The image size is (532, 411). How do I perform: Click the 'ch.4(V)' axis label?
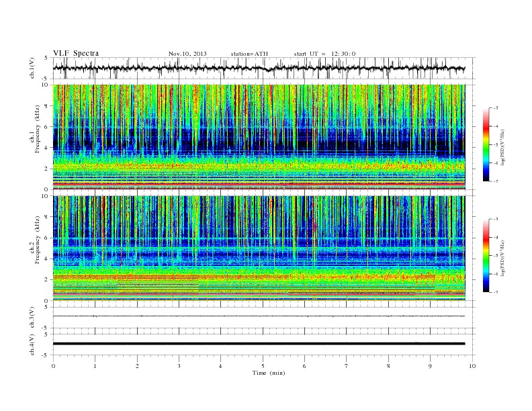coord(32,345)
